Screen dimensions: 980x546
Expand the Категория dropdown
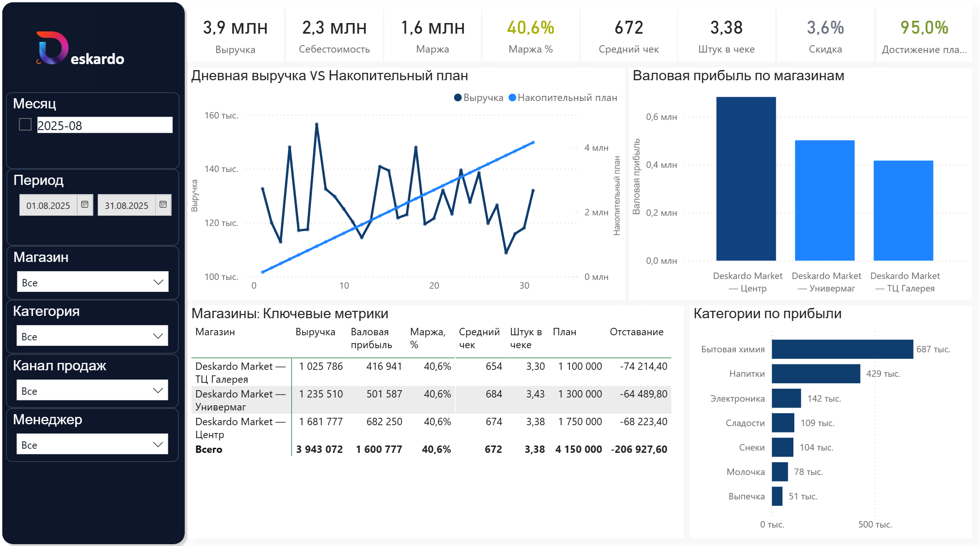(93, 336)
